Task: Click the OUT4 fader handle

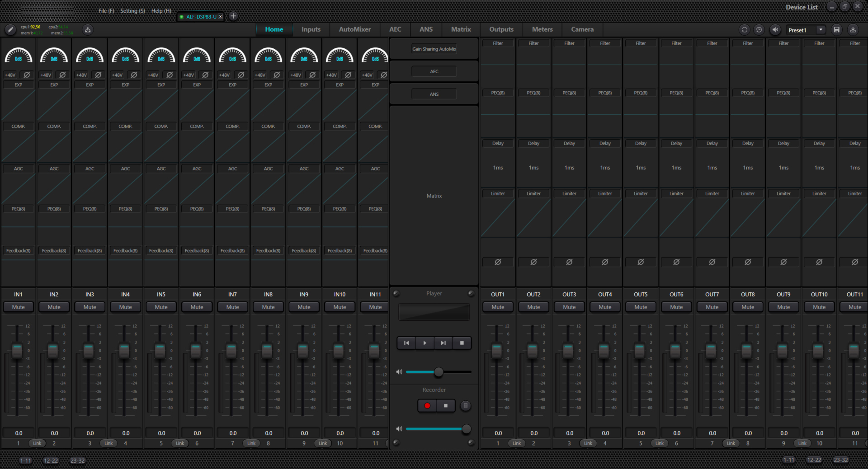Action: point(604,351)
